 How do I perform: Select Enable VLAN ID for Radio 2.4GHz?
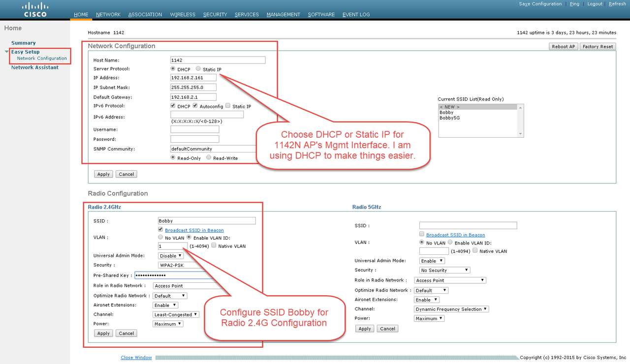coord(189,238)
